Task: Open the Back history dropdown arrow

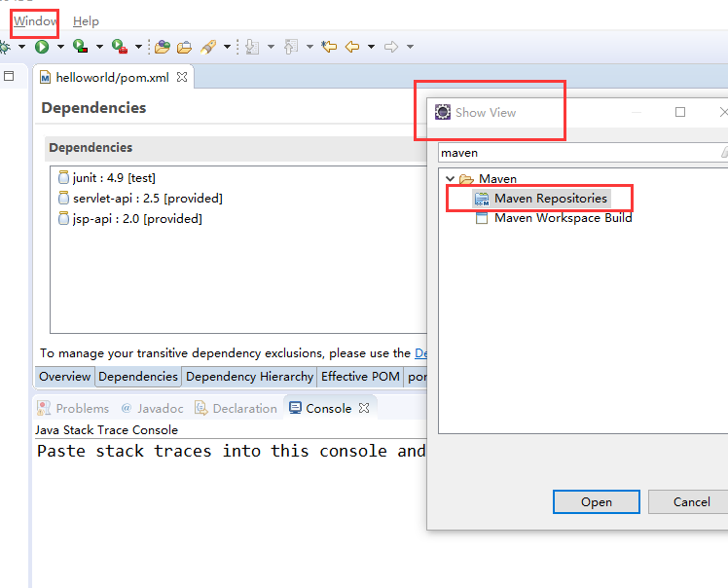Action: (371, 47)
